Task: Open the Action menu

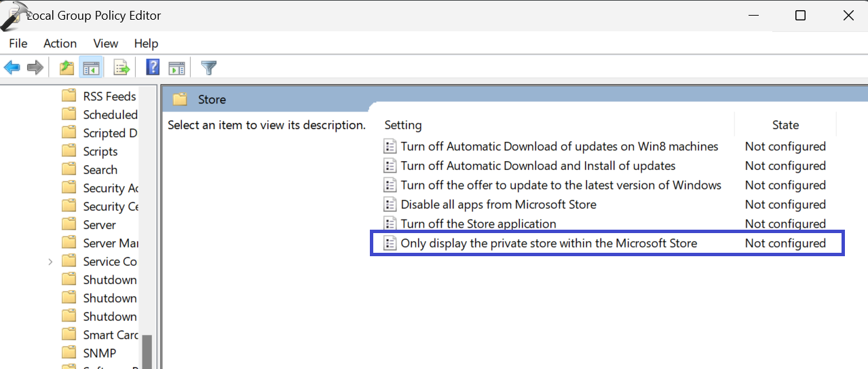Action: [60, 43]
